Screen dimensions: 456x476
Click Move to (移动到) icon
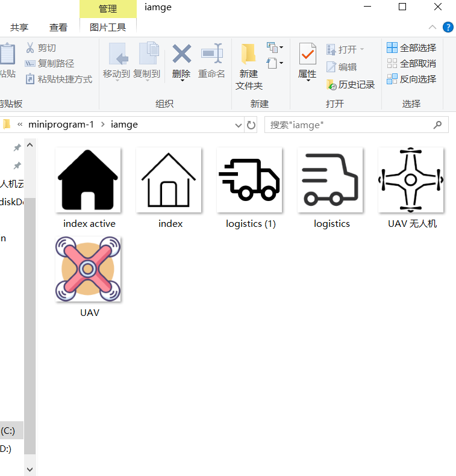118,54
